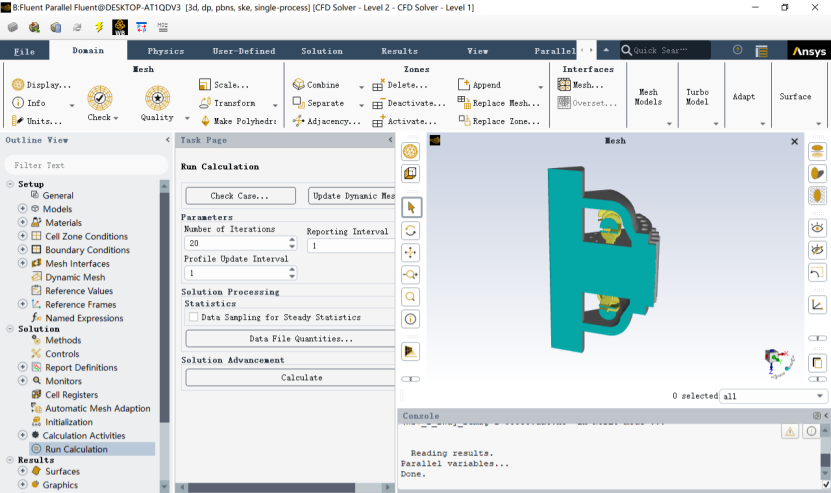
Task: Select the pan view tool
Action: [x=411, y=252]
